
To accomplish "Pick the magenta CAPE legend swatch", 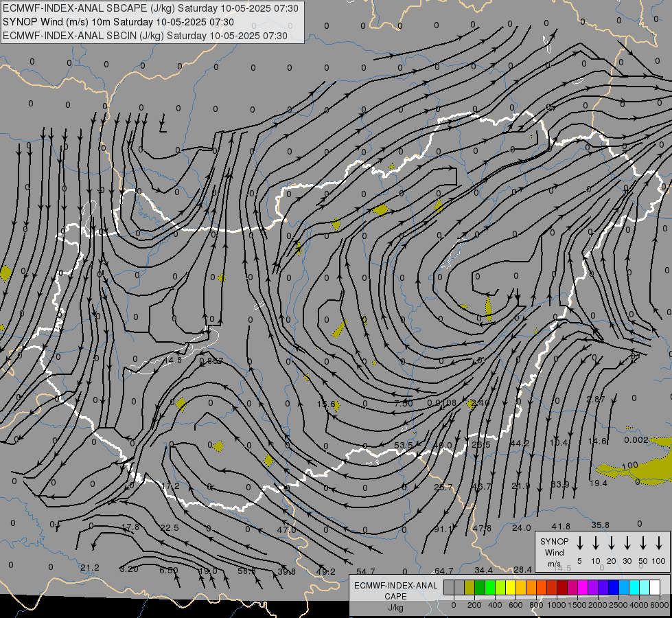I will tap(583, 587).
